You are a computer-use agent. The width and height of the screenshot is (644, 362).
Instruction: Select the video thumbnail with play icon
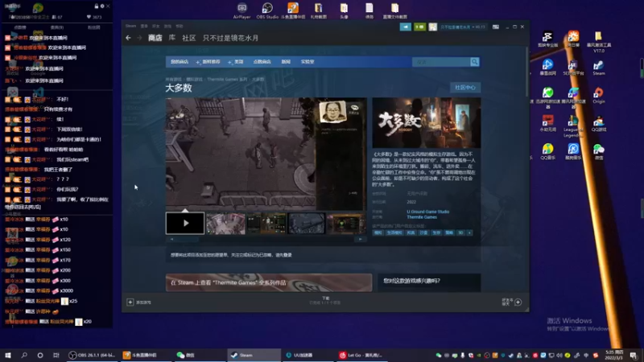(185, 224)
